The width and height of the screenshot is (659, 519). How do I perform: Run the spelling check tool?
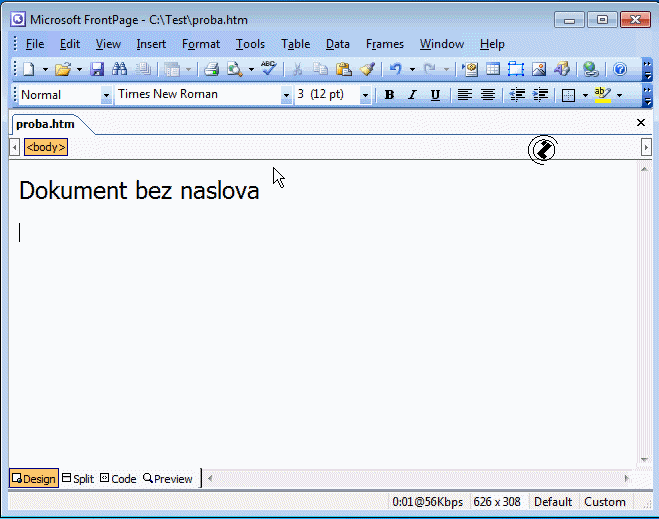pyautogui.click(x=268, y=69)
